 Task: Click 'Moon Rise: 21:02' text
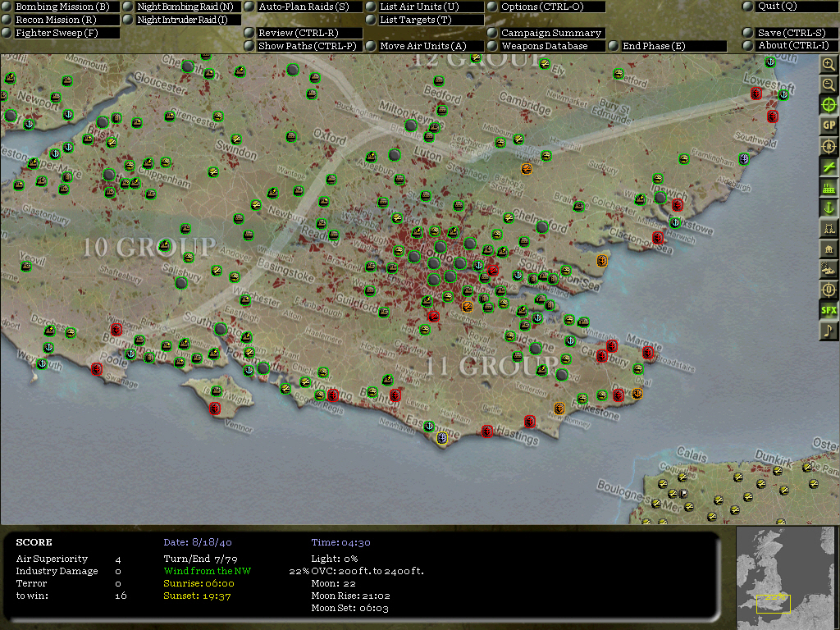tap(350, 596)
